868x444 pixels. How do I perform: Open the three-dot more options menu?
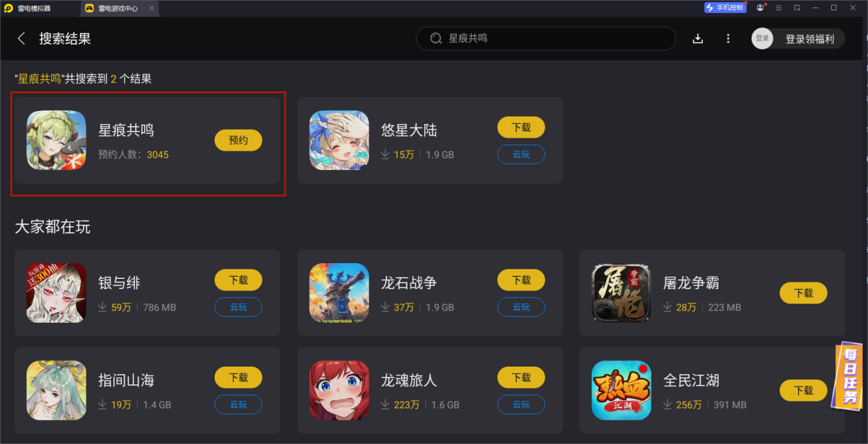click(x=728, y=38)
